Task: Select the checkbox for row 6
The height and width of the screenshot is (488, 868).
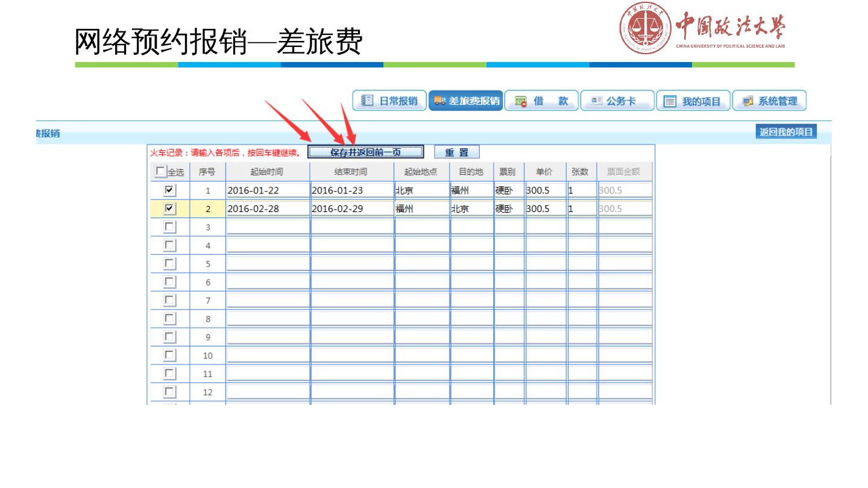Action: 169,282
